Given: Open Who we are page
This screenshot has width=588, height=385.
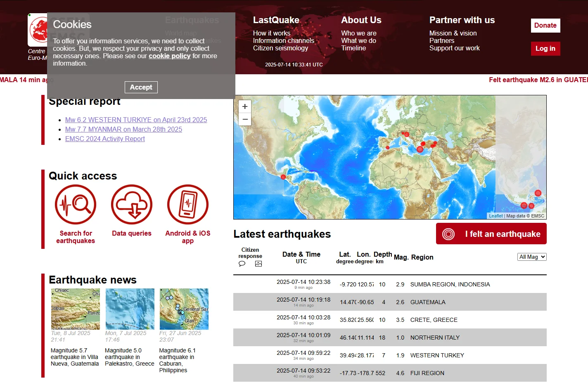Looking at the screenshot, I should click(x=359, y=33).
